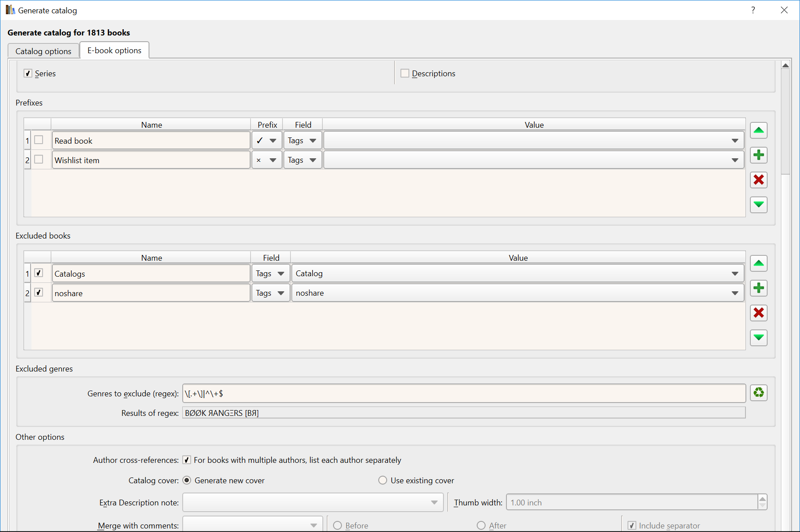
Task: Open Field dropdown for Catalogs exclusion rule
Action: (x=271, y=274)
